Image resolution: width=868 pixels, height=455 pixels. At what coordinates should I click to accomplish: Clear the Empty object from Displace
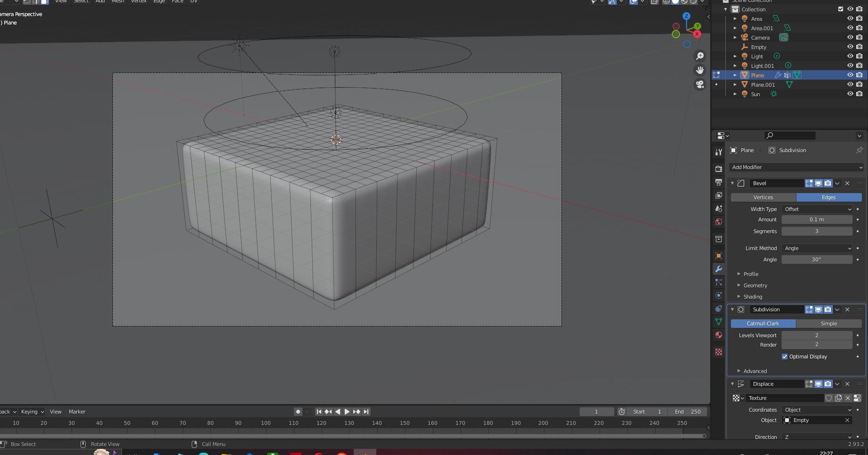(847, 420)
